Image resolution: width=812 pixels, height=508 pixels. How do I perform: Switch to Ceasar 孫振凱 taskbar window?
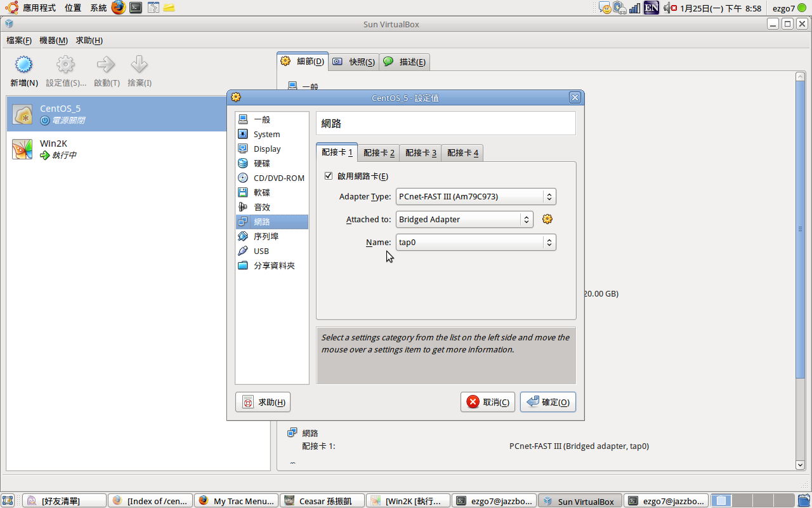(322, 500)
